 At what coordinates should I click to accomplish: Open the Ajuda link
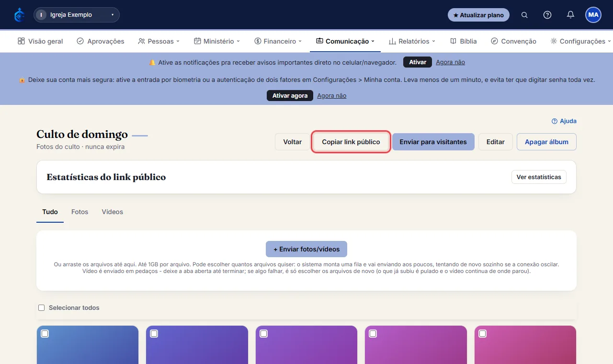click(564, 121)
